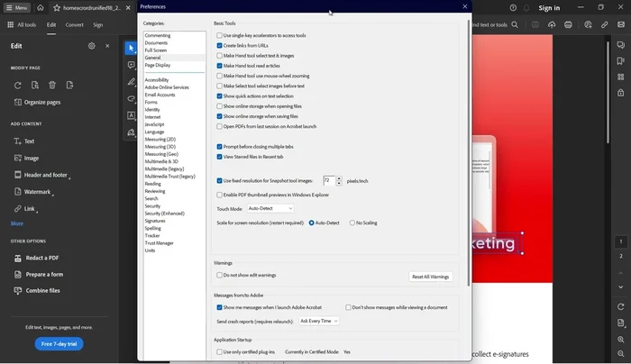631x364 pixels.
Task: Click the upload to cloud icon
Action: point(550,24)
